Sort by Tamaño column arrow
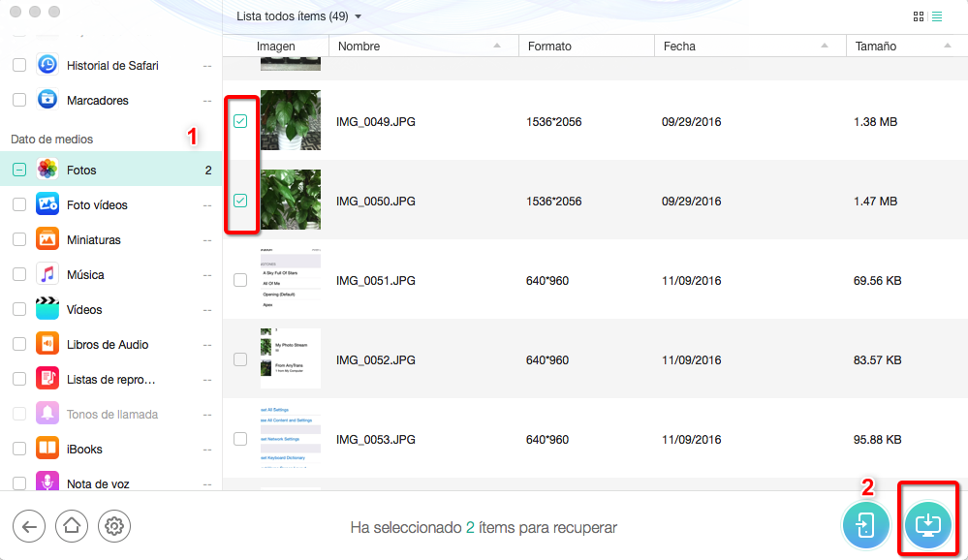The image size is (968, 560). point(948,46)
